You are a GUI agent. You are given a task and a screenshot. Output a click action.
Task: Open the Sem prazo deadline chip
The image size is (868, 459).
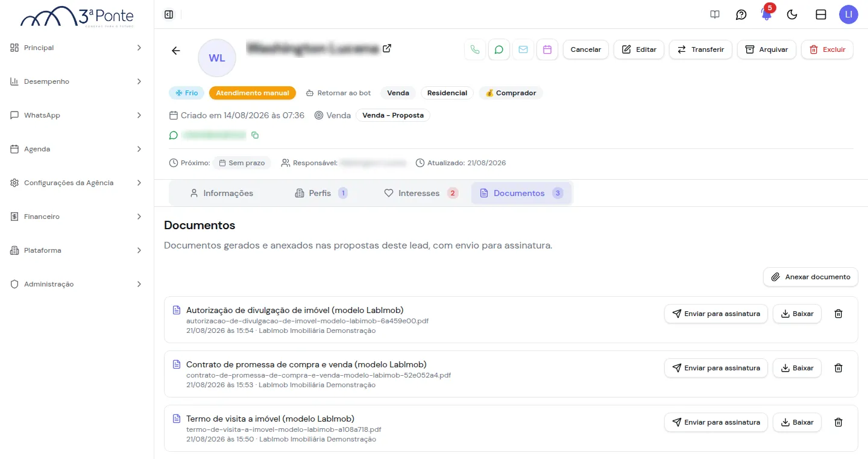pyautogui.click(x=242, y=163)
